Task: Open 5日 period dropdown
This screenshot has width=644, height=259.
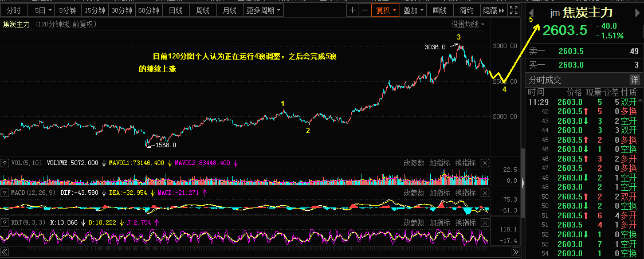Action: pos(44,10)
